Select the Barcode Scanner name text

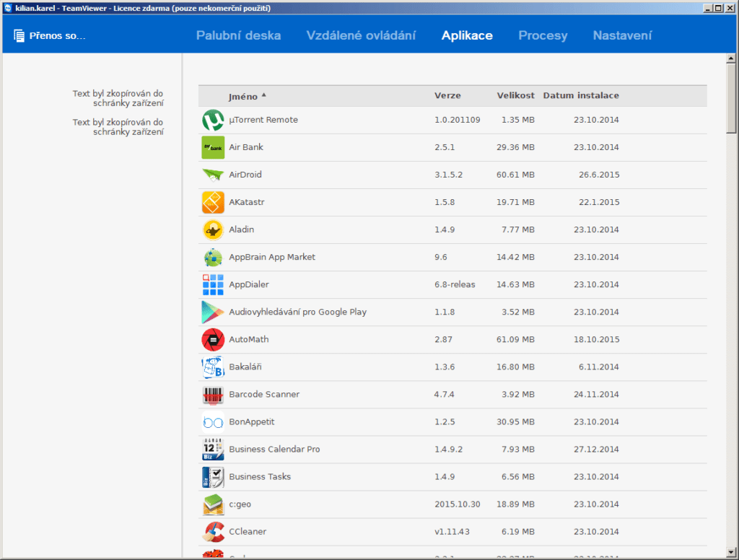[x=264, y=394]
